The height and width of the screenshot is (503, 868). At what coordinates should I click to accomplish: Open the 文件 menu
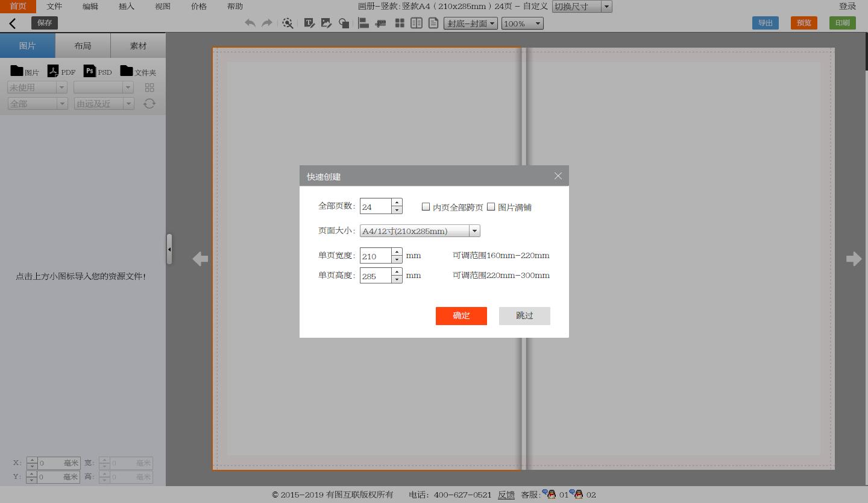point(54,6)
